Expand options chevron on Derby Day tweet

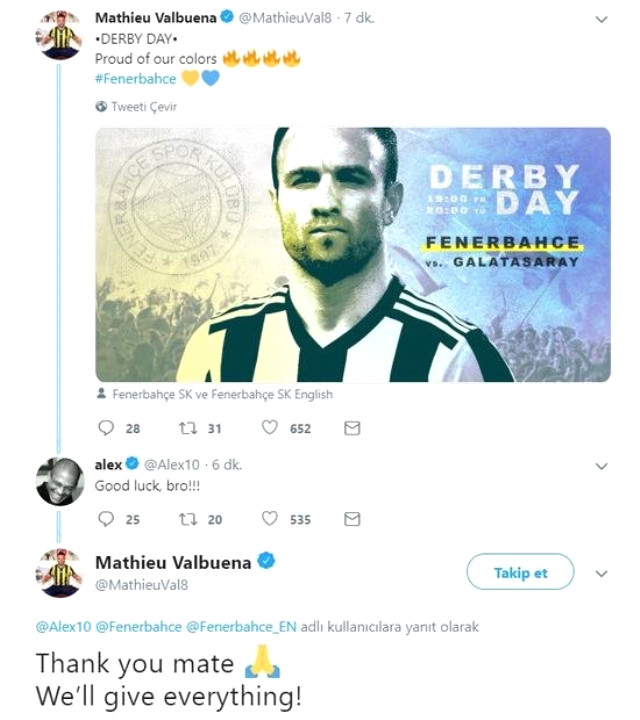click(602, 18)
